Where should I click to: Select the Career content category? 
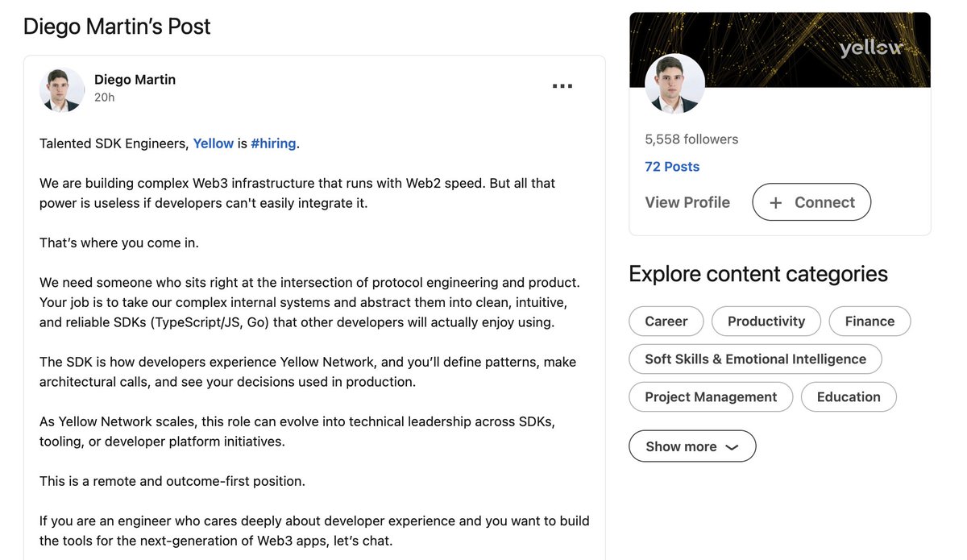666,321
